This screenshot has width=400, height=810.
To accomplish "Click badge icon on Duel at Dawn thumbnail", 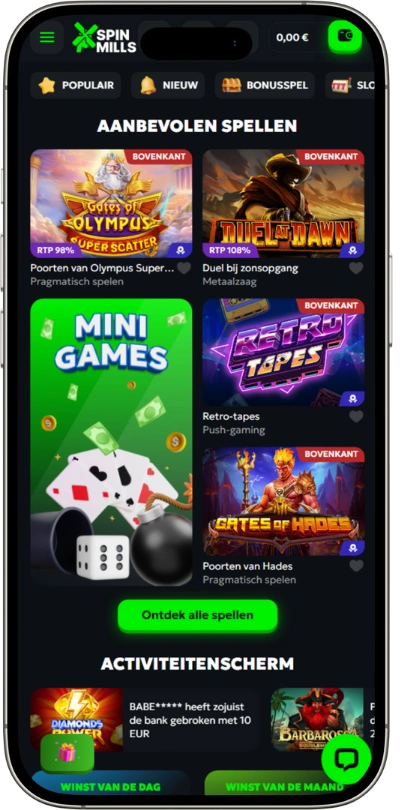I will click(353, 250).
